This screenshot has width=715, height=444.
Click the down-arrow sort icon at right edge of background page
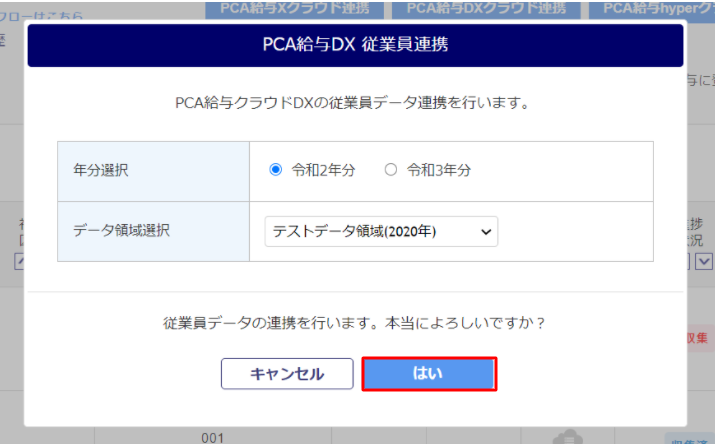[x=704, y=262]
